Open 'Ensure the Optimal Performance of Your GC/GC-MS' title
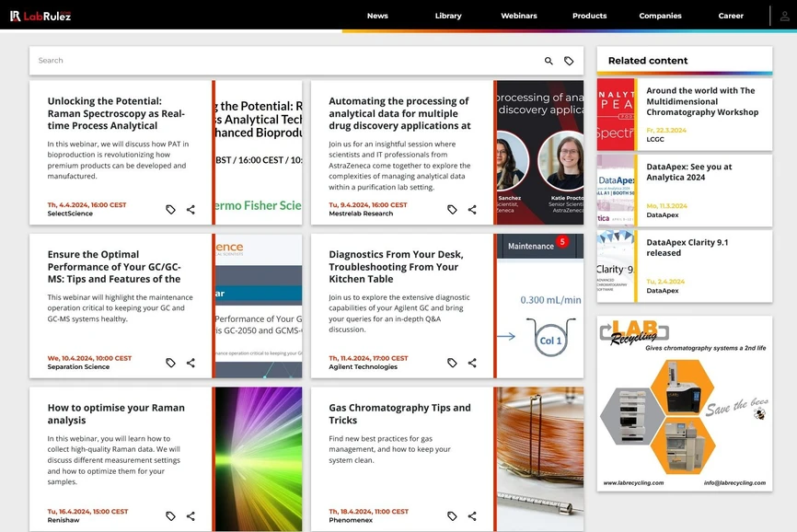The width and height of the screenshot is (797, 532). point(114,267)
